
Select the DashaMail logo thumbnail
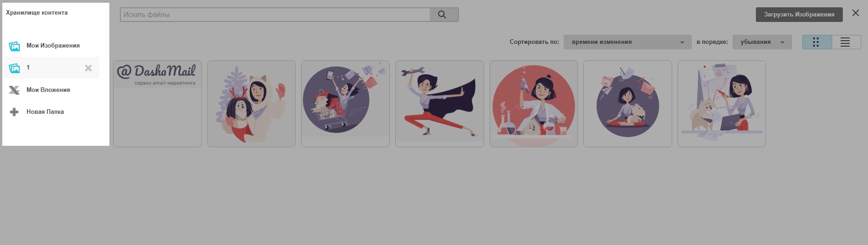pyautogui.click(x=157, y=104)
